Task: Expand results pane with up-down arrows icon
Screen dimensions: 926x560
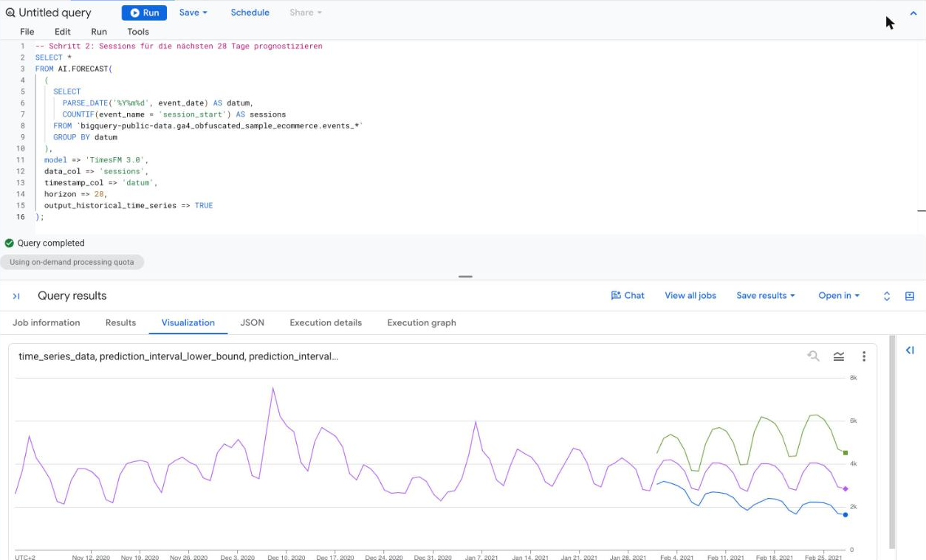Action: point(887,296)
